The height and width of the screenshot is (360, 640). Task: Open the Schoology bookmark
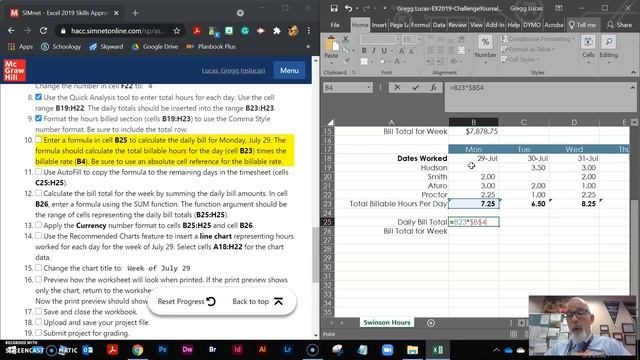pyautogui.click(x=61, y=47)
